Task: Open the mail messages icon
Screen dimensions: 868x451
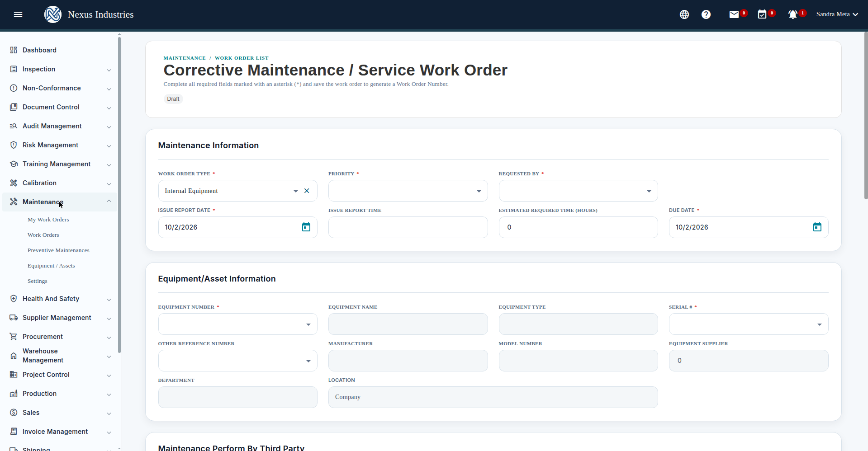Action: (734, 14)
